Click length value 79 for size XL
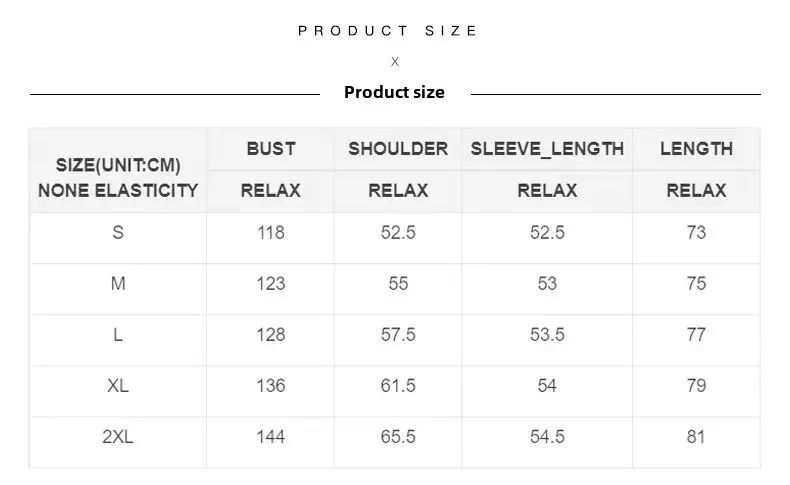The height and width of the screenshot is (485, 790). (696, 385)
